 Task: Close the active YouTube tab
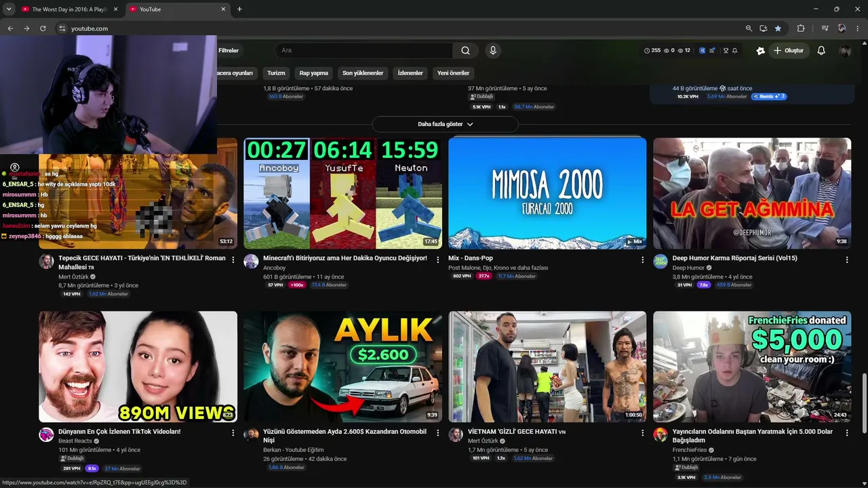click(223, 9)
